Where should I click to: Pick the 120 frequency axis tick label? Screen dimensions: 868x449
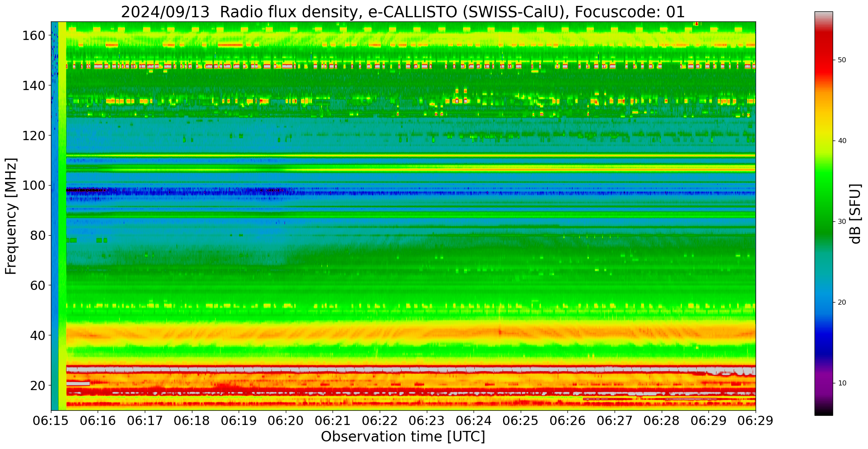(x=34, y=135)
